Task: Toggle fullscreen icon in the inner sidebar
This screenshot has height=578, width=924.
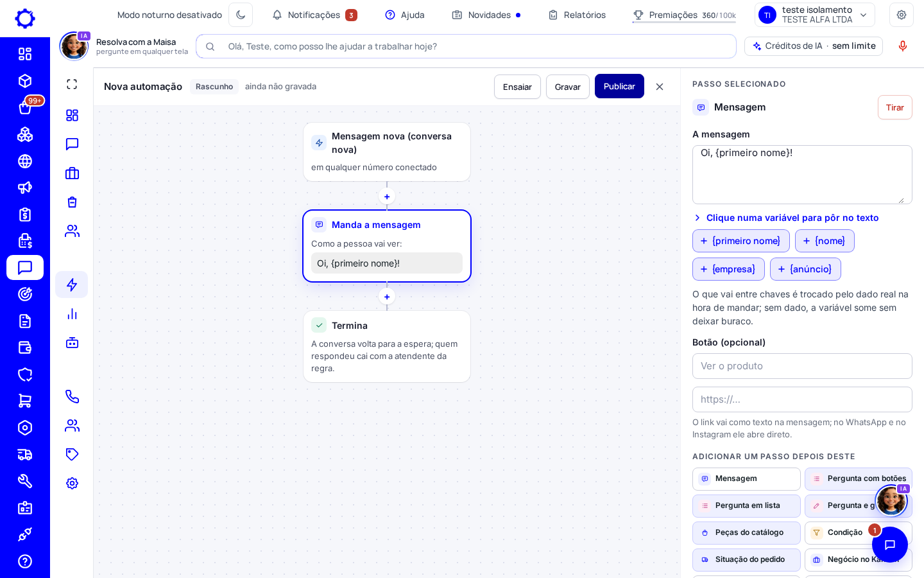Action: (x=72, y=84)
